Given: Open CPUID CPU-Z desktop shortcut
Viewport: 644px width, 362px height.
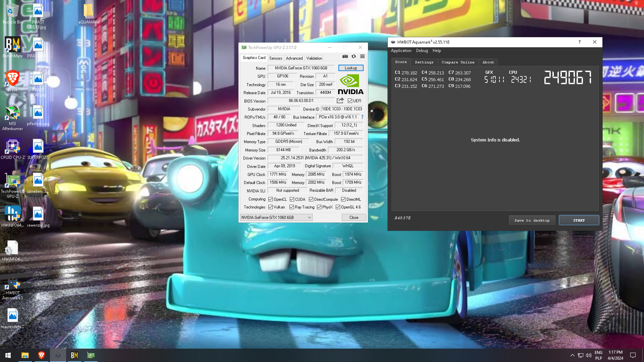Looking at the screenshot, I should [x=12, y=149].
